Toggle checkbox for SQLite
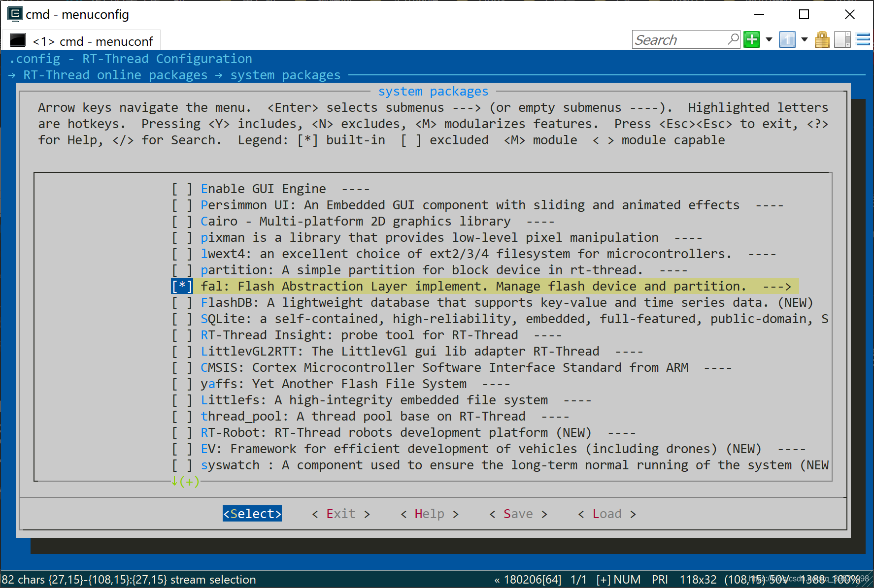874x588 pixels. [x=182, y=319]
